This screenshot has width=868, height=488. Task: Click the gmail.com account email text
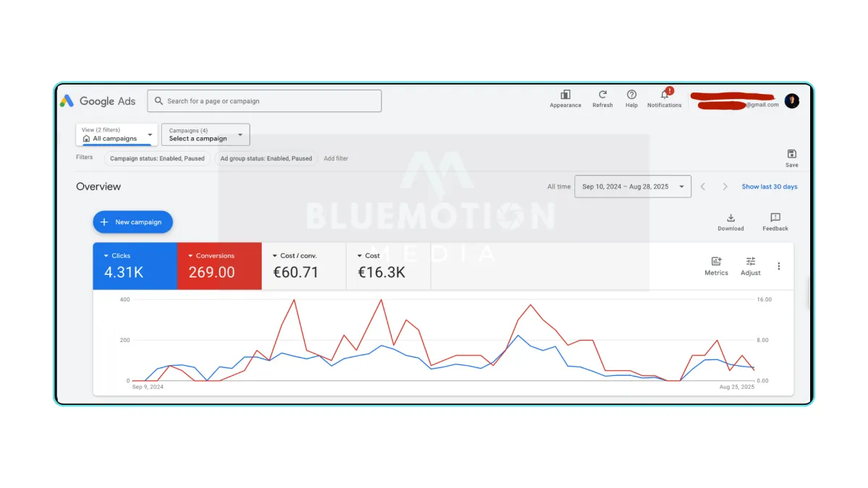click(x=762, y=105)
